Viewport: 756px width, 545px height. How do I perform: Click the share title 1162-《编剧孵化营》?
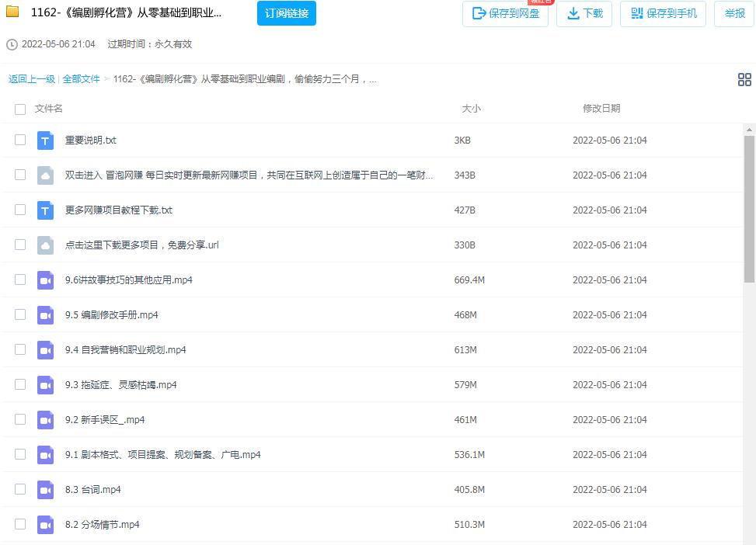pyautogui.click(x=126, y=12)
